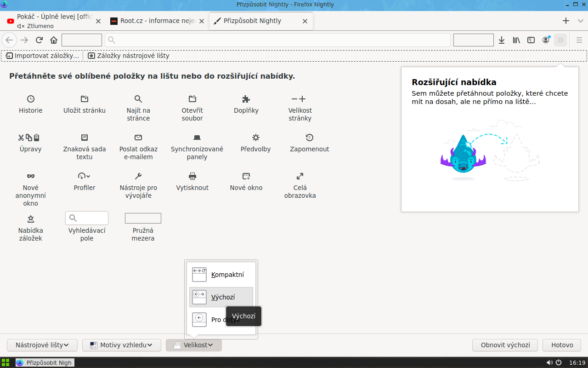Close the Root.cz tab
Screen dimensions: 588x368
coord(201,21)
